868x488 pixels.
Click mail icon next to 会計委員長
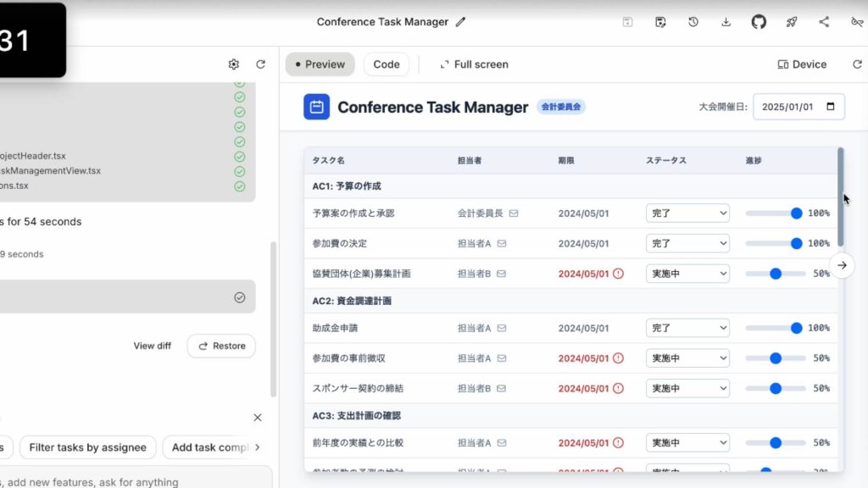coord(514,213)
